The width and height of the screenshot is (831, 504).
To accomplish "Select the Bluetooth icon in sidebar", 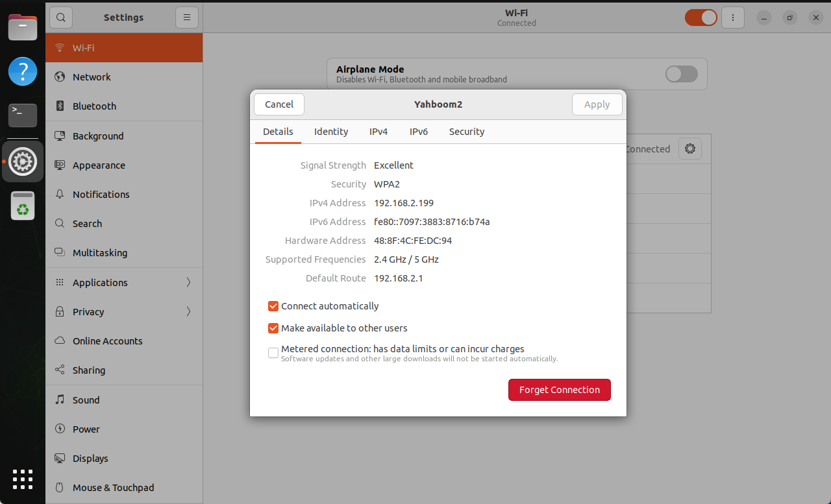I will click(x=60, y=106).
